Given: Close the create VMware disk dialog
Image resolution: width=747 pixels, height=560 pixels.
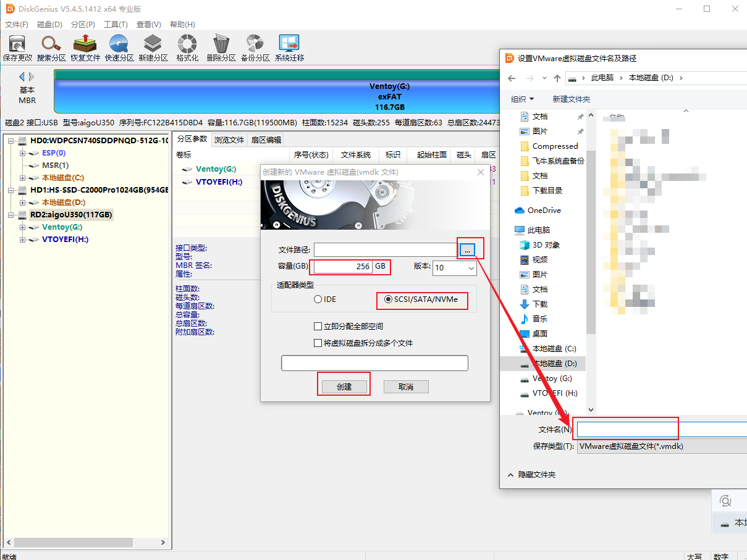Looking at the screenshot, I should click(481, 172).
